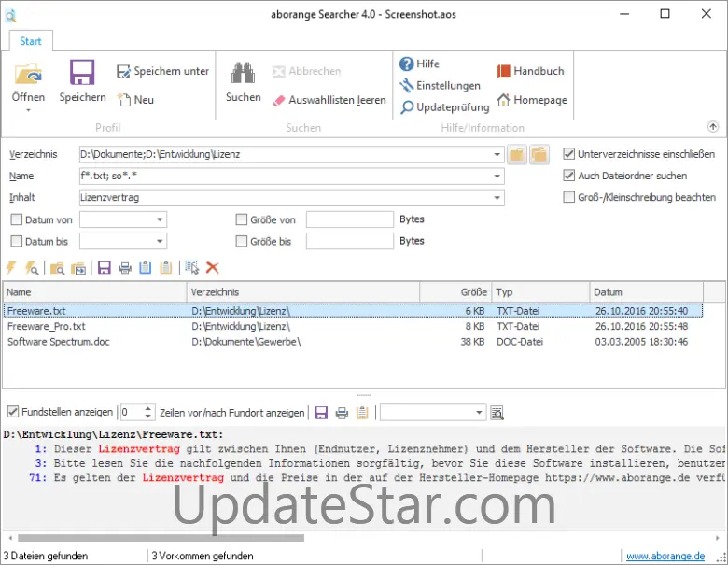
Task: Start the search with Suchen binoculars
Action: (x=243, y=81)
